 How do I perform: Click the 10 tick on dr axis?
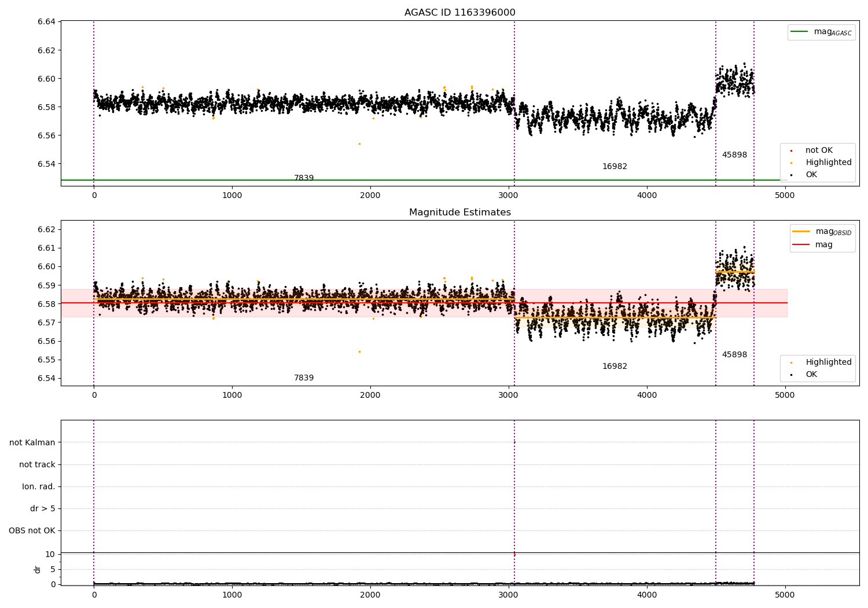pos(50,555)
